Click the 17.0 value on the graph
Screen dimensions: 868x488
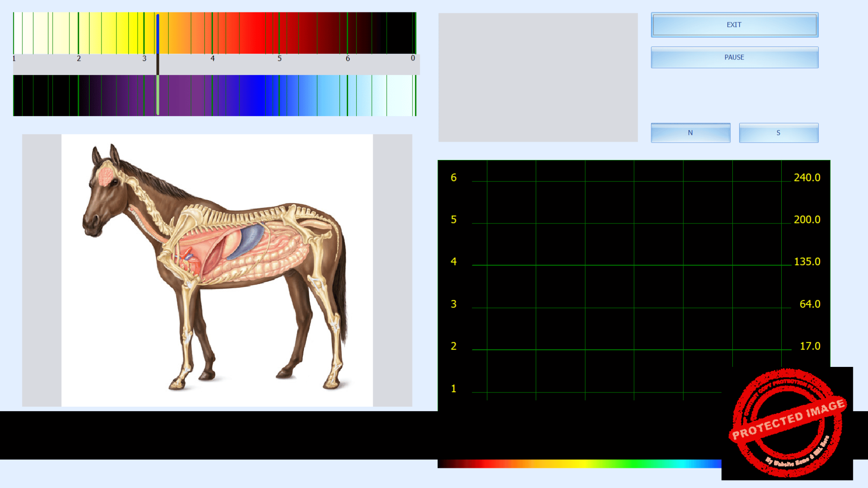tap(810, 346)
